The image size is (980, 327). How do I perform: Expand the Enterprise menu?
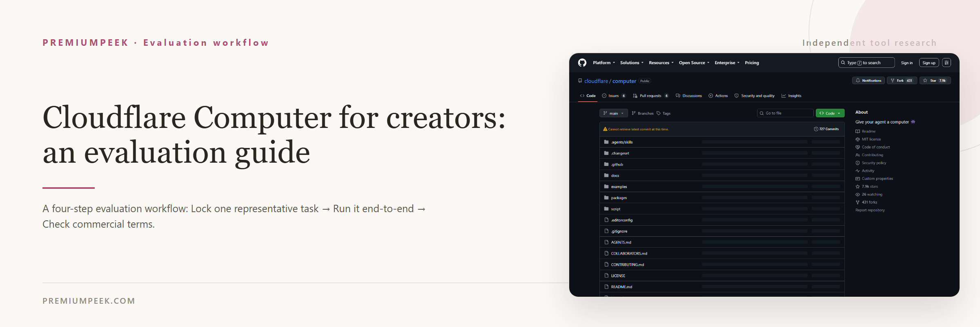point(727,63)
